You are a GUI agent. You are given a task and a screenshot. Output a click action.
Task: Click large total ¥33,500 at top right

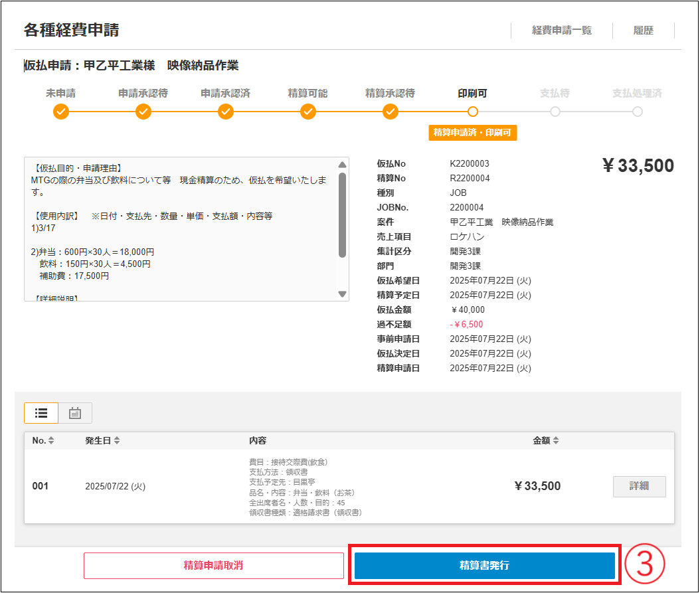638,165
